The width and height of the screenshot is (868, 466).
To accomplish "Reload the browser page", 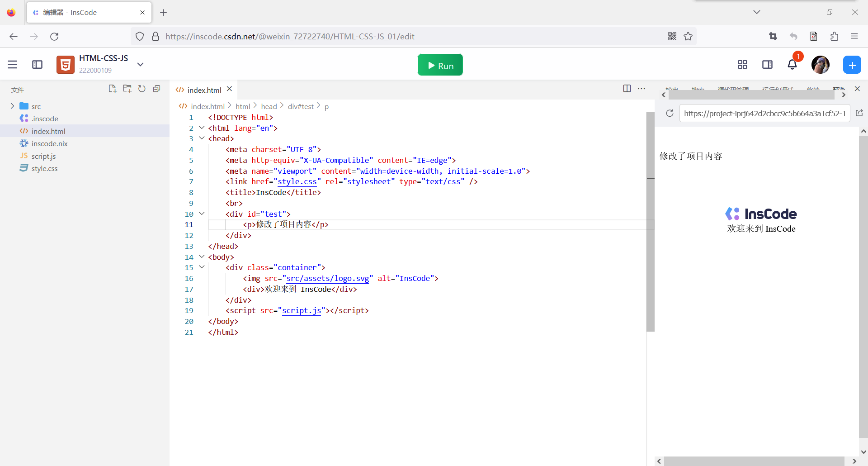I will [54, 36].
